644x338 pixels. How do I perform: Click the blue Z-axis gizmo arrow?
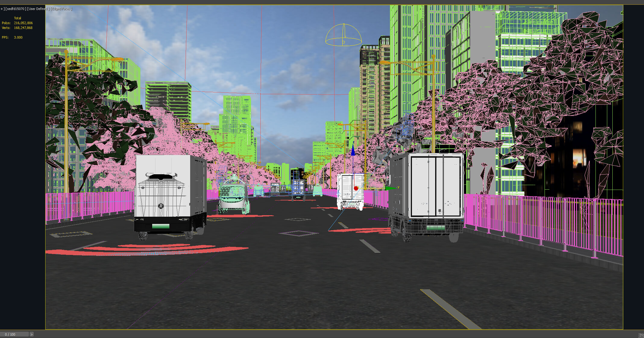[353, 150]
